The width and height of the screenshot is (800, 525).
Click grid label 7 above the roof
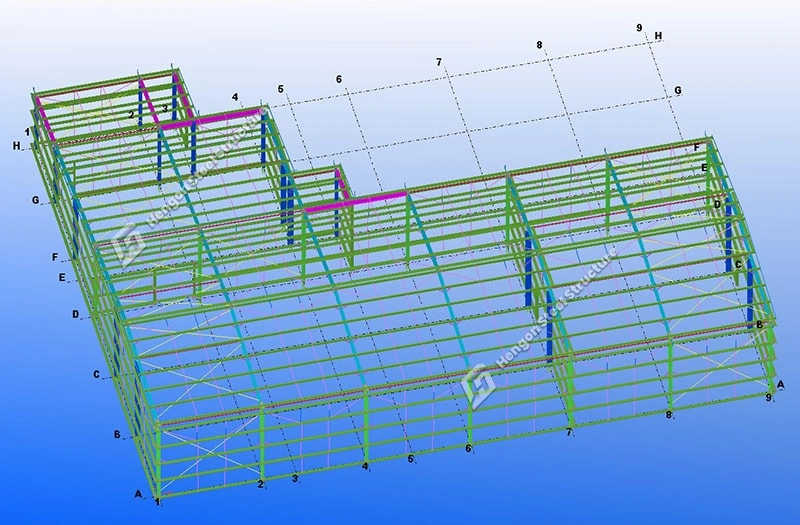(x=438, y=62)
